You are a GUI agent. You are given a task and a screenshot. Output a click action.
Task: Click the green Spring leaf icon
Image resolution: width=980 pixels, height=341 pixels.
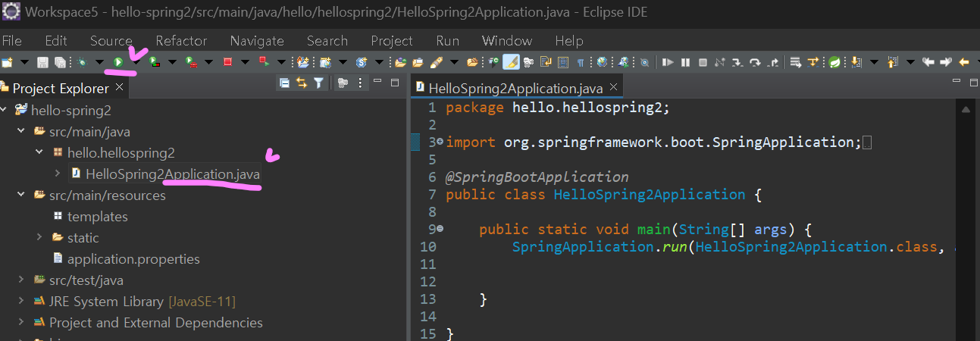tap(834, 61)
